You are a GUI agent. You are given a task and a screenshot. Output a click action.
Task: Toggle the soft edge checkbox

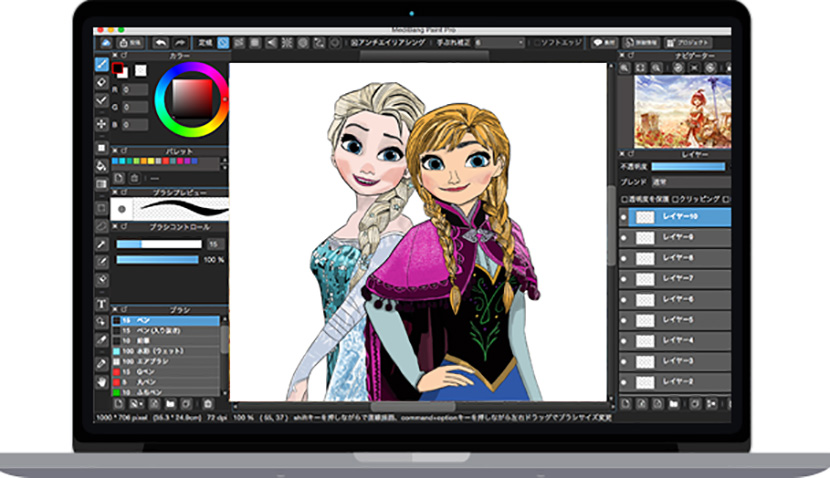click(x=537, y=43)
